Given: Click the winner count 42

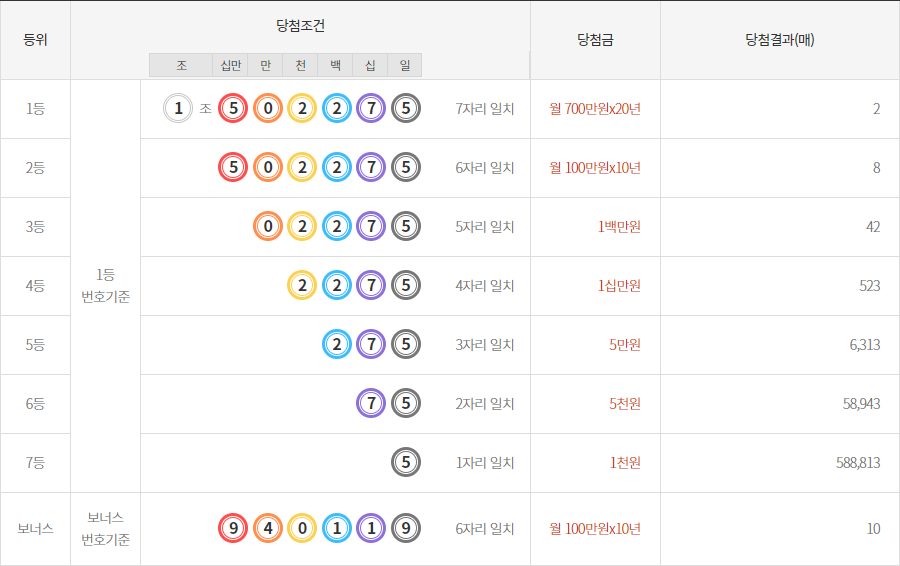Looking at the screenshot, I should click(873, 227).
